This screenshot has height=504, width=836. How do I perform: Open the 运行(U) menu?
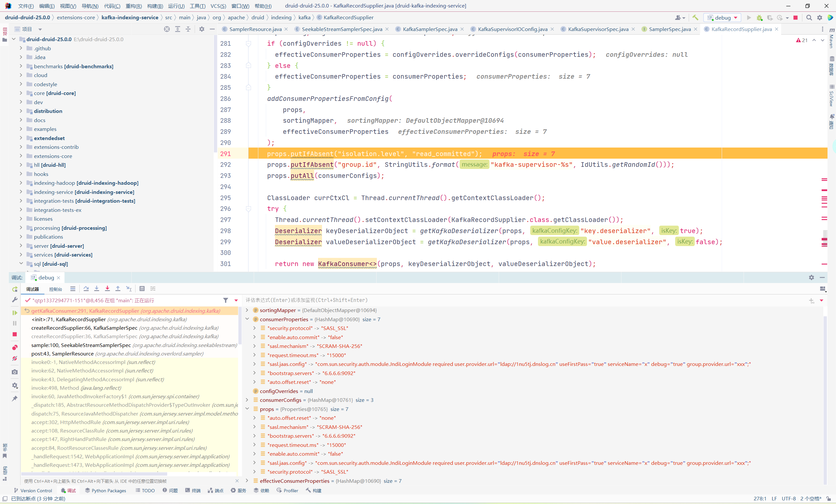click(x=176, y=6)
